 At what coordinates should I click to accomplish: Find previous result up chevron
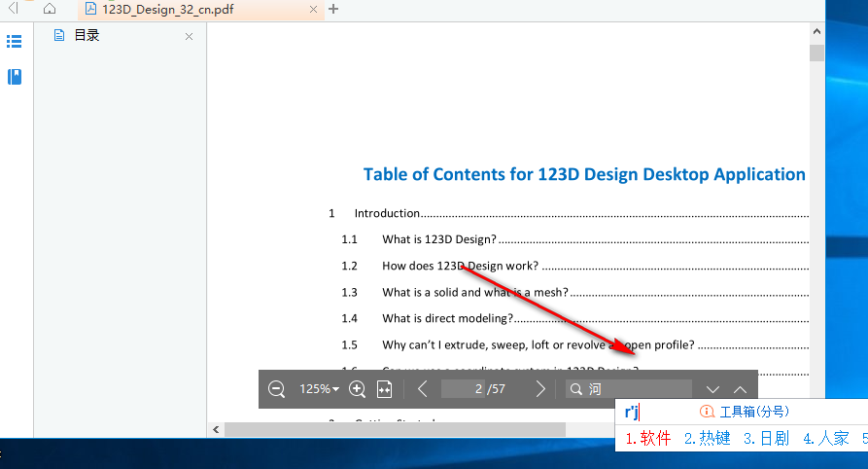(740, 390)
